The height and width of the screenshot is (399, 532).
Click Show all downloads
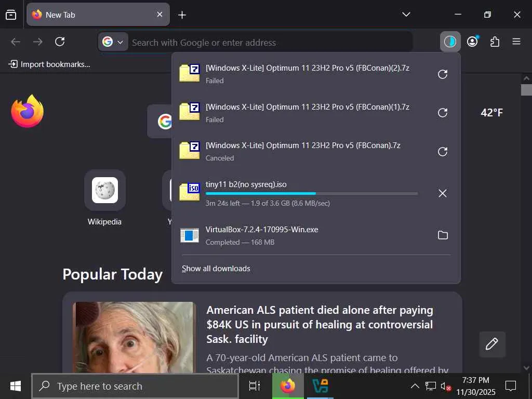click(x=216, y=269)
